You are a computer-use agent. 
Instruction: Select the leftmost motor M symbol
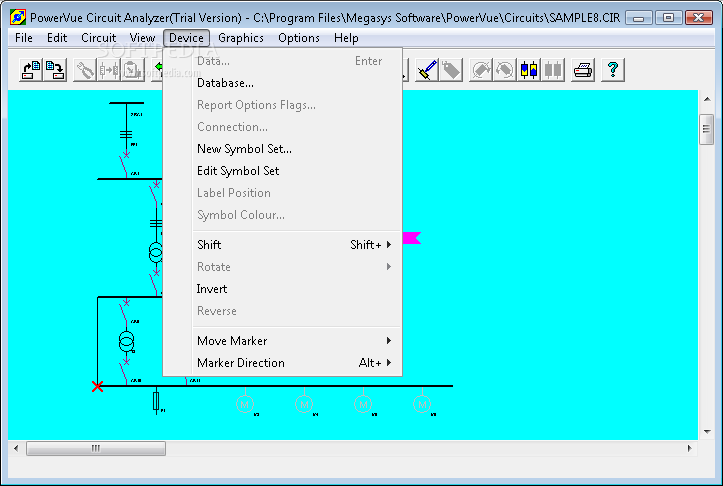coord(245,404)
